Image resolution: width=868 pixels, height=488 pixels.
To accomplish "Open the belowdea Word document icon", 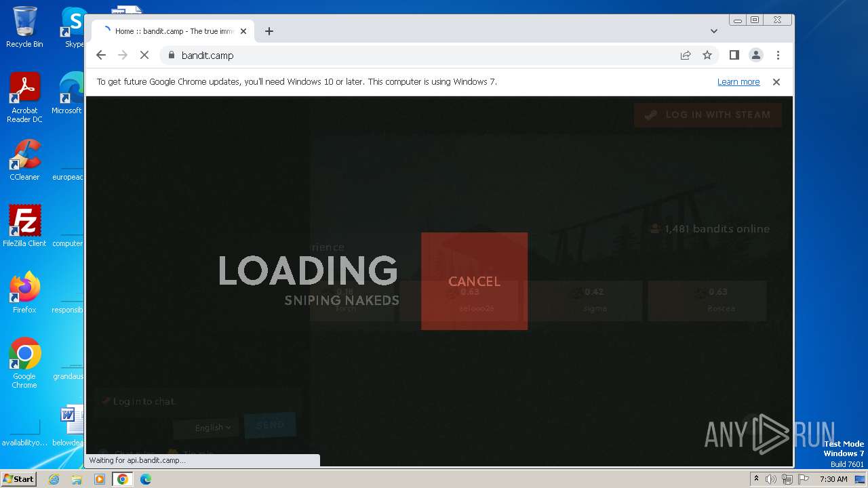I will [x=68, y=426].
